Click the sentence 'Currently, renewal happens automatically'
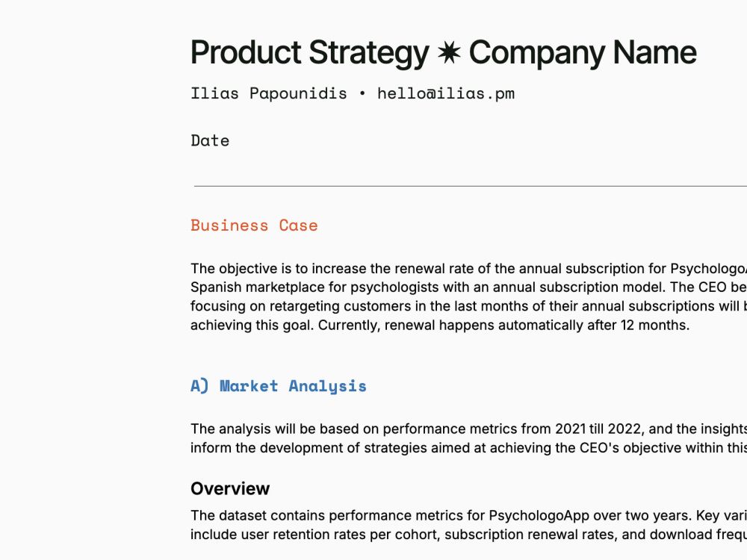The image size is (747, 560). pos(504,325)
